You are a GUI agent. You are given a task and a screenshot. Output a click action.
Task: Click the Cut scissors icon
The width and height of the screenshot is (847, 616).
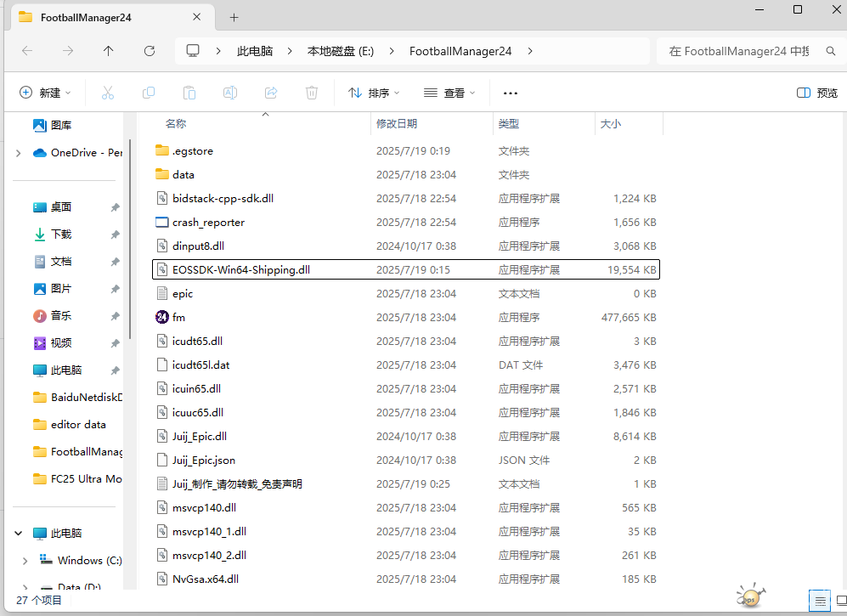click(x=108, y=93)
